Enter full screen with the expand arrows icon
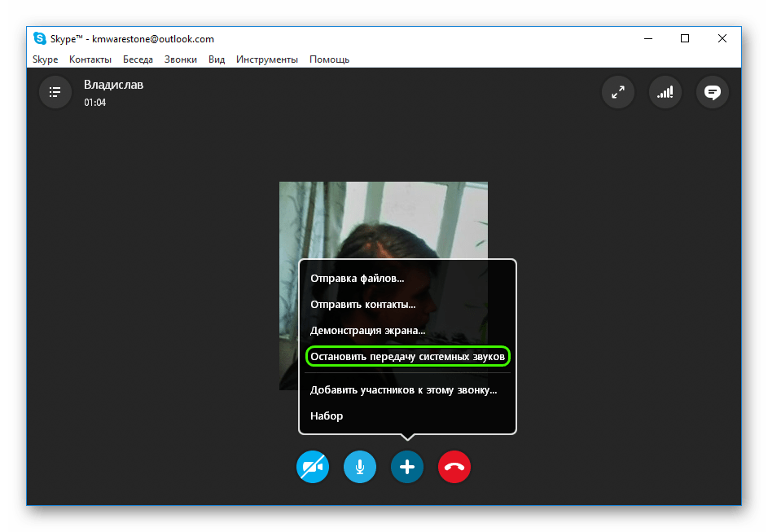The width and height of the screenshot is (768, 532). 618,92
